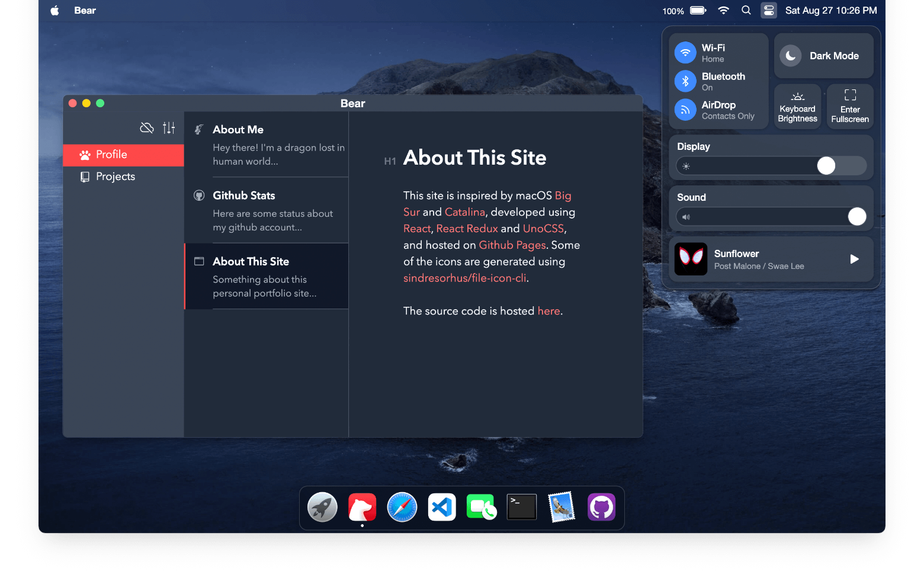924x584 pixels.
Task: Toggle Dark Mode button
Action: pyautogui.click(x=823, y=56)
